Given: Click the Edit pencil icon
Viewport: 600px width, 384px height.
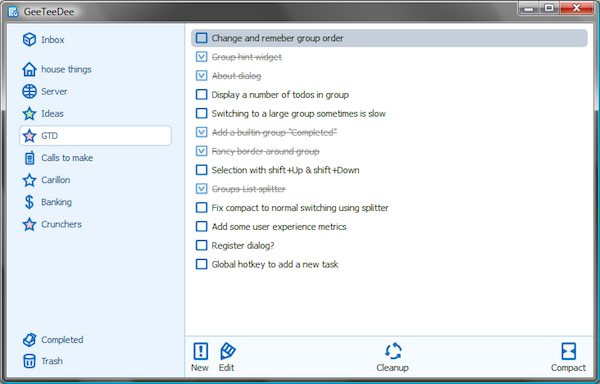Looking at the screenshot, I should coord(227,351).
